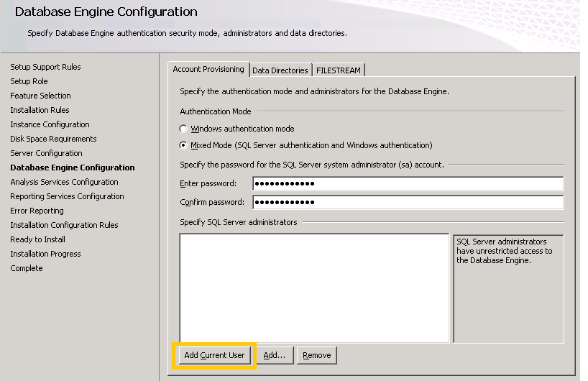This screenshot has height=381, width=588.
Task: Click the Confirm password field
Action: click(408, 203)
